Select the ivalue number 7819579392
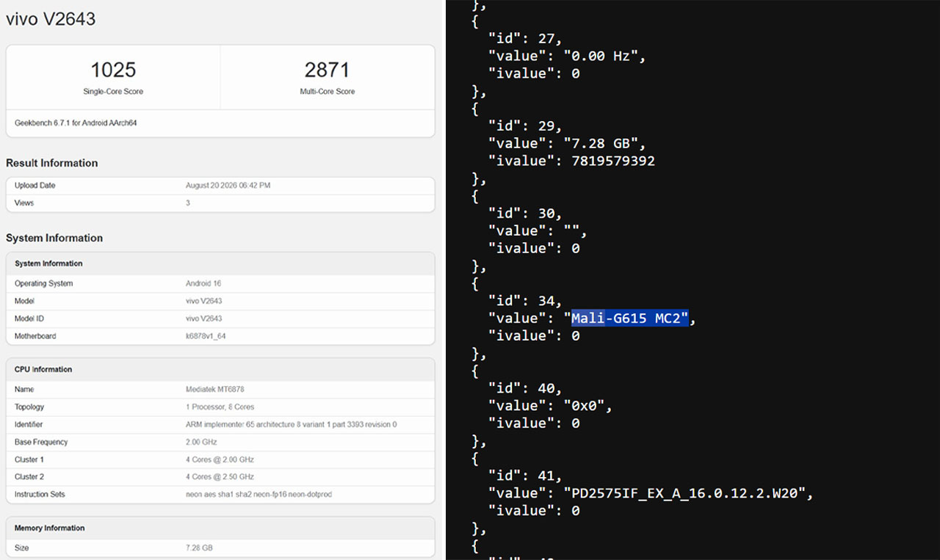This screenshot has height=560, width=940. (613, 161)
